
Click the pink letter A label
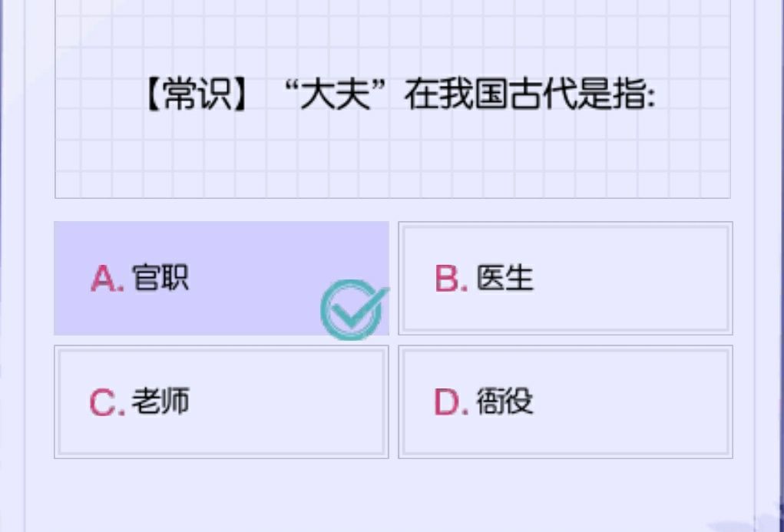(106, 279)
